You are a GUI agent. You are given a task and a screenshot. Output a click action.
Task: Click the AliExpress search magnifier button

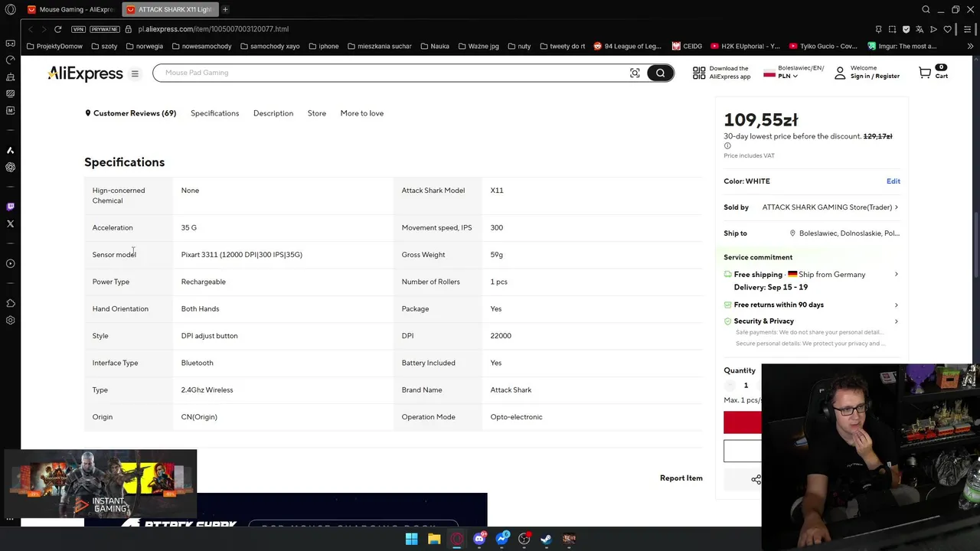660,73
